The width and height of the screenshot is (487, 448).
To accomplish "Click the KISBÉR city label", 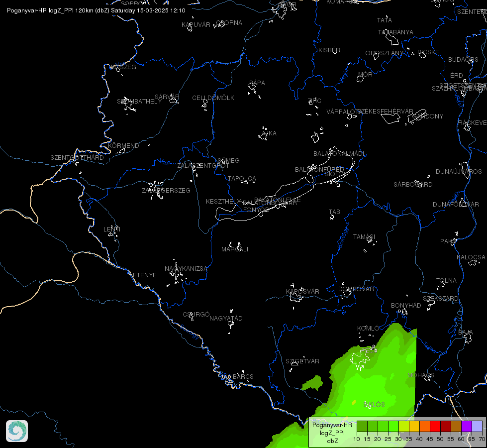I will (329, 50).
